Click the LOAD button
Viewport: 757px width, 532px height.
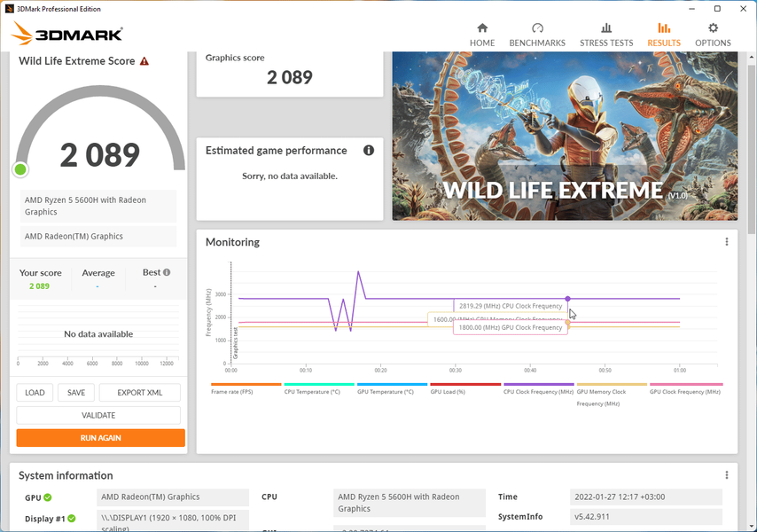35,393
